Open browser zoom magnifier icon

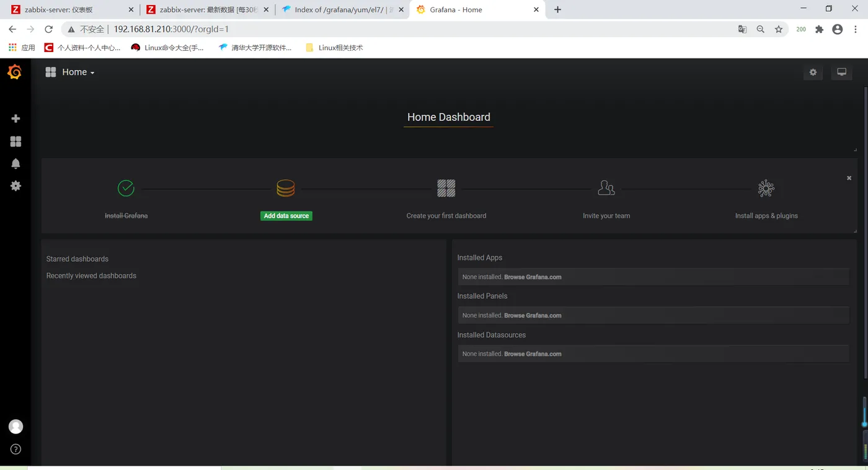tap(760, 29)
